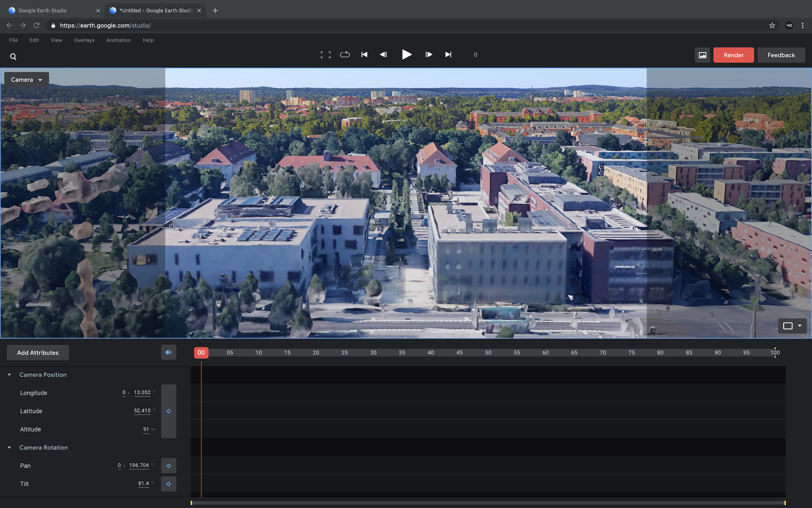Add keyframe for Tilt
Image resolution: width=812 pixels, height=508 pixels.
click(x=168, y=484)
